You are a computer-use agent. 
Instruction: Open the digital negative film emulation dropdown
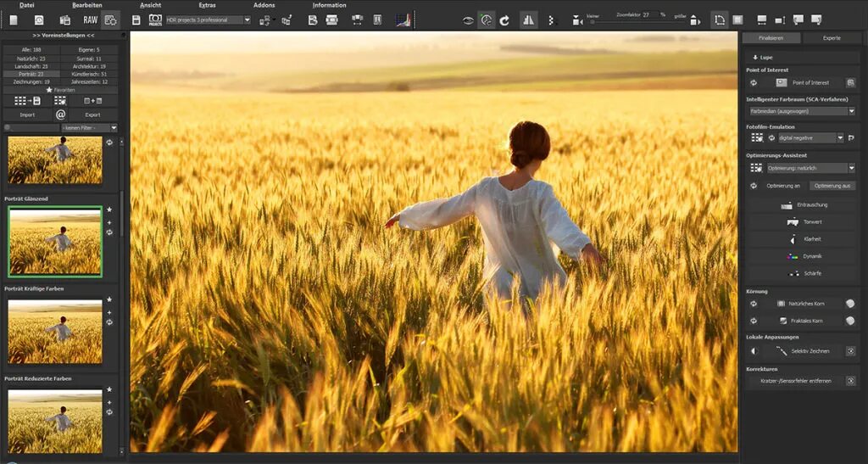pyautogui.click(x=810, y=138)
